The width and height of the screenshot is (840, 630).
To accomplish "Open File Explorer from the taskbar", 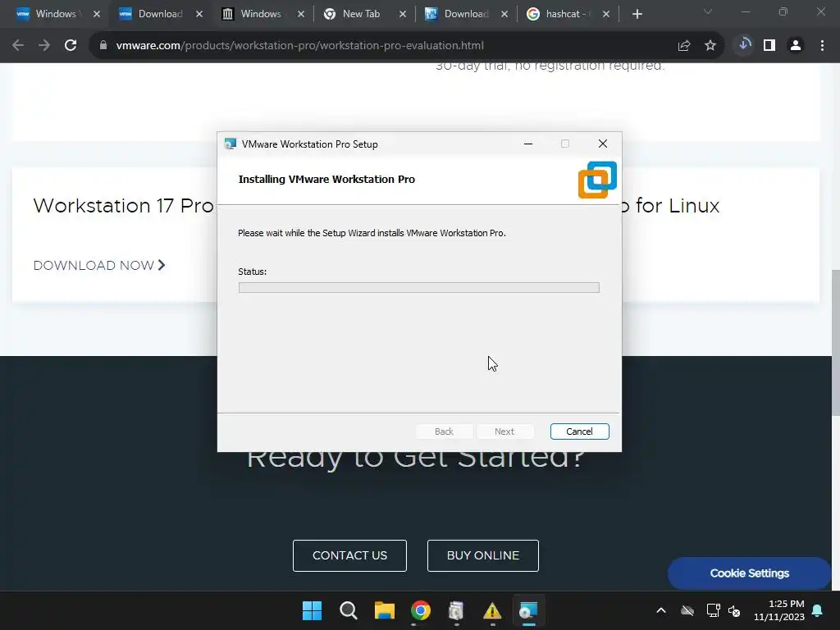I will pos(384,610).
